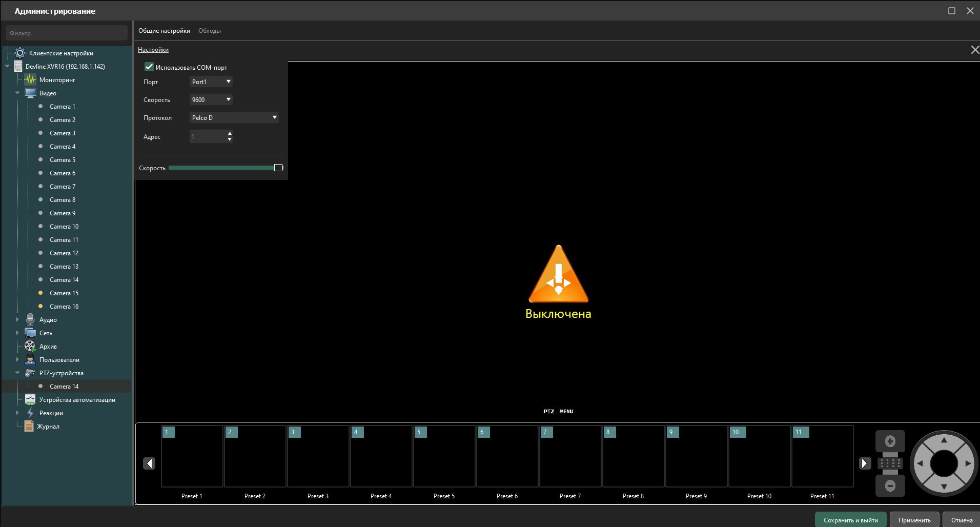Switch to the Обходы tab
The image size is (980, 527).
click(x=209, y=31)
